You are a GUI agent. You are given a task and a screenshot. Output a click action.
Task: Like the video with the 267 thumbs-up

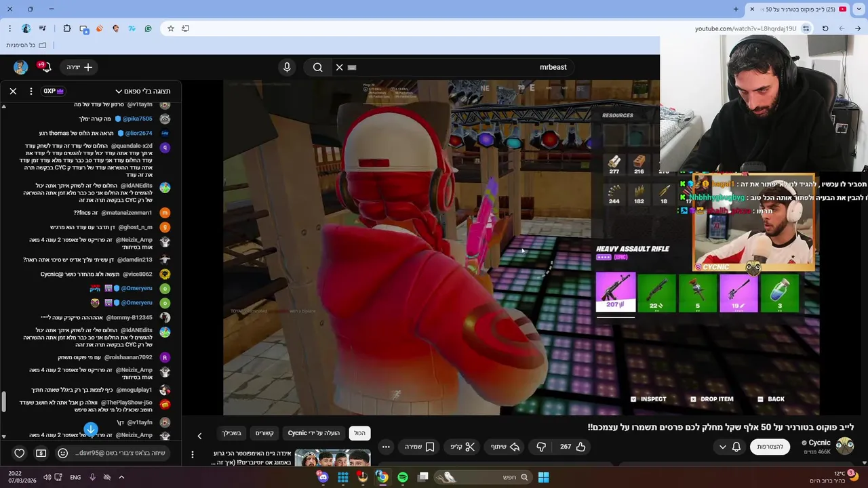[573, 447]
